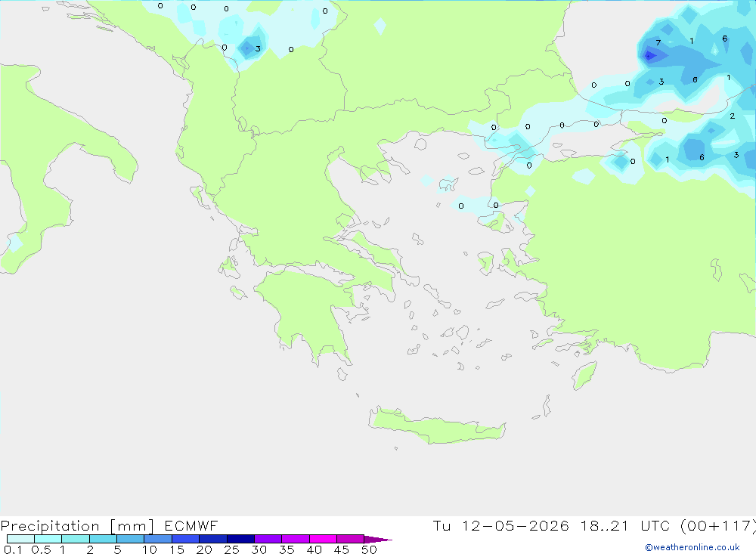The height and width of the screenshot is (554, 756).
Task: Pick the 0.5–1 mm legend color segment
Action: pyautogui.click(x=48, y=539)
